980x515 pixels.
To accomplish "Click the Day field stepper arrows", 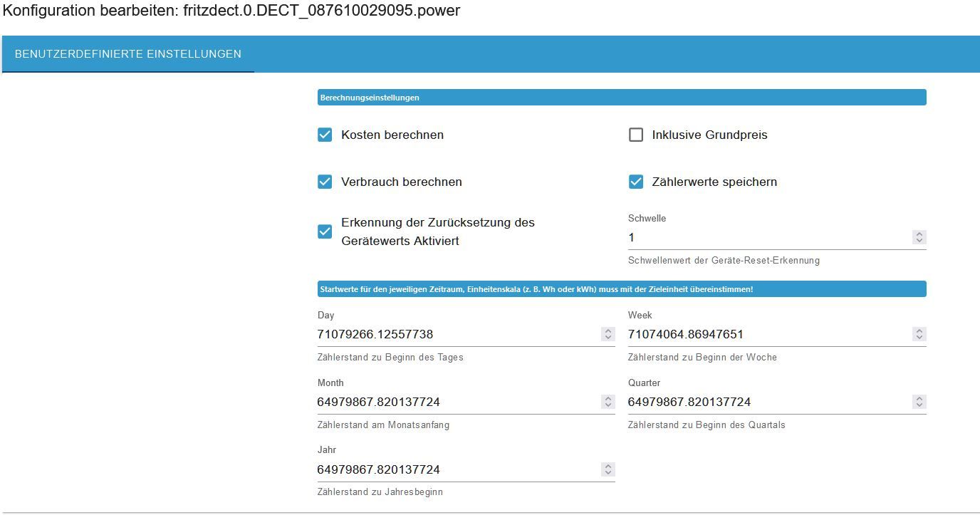I will pos(608,334).
